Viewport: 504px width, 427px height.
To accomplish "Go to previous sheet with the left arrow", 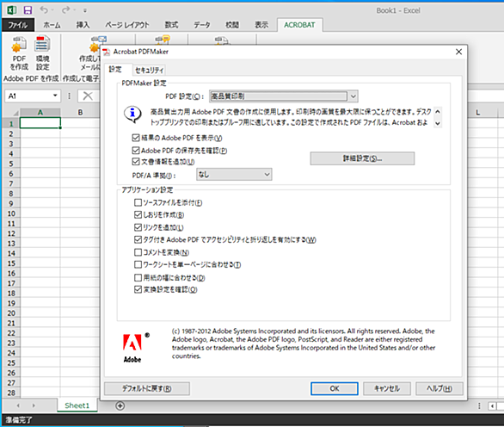I will coord(18,405).
